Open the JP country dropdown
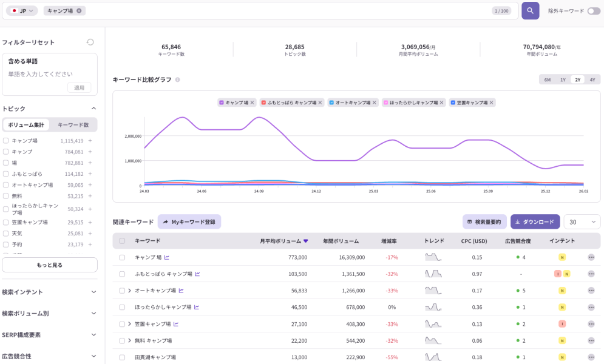The image size is (604, 364). pos(22,11)
